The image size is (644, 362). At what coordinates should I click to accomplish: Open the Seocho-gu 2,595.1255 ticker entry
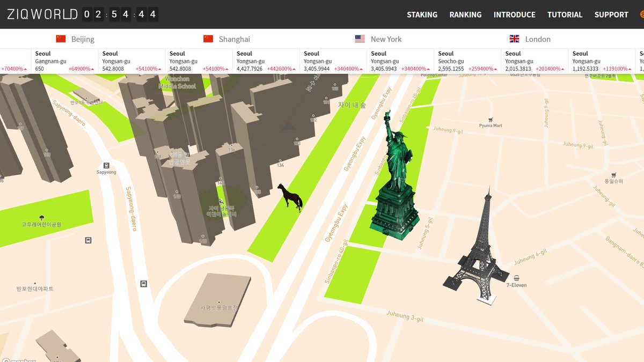[x=467, y=61]
